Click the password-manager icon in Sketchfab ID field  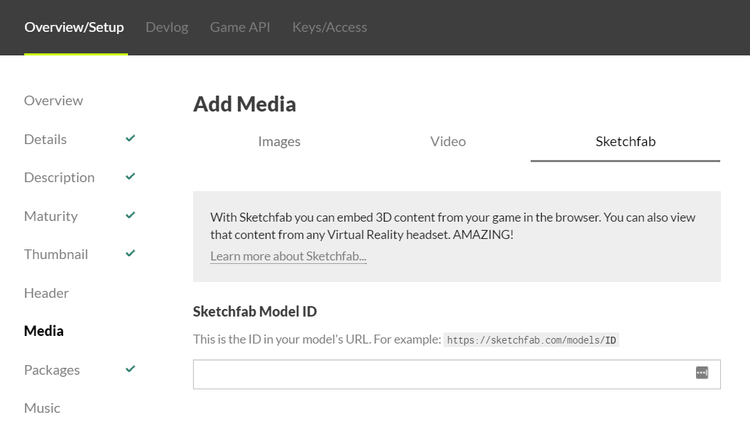702,373
